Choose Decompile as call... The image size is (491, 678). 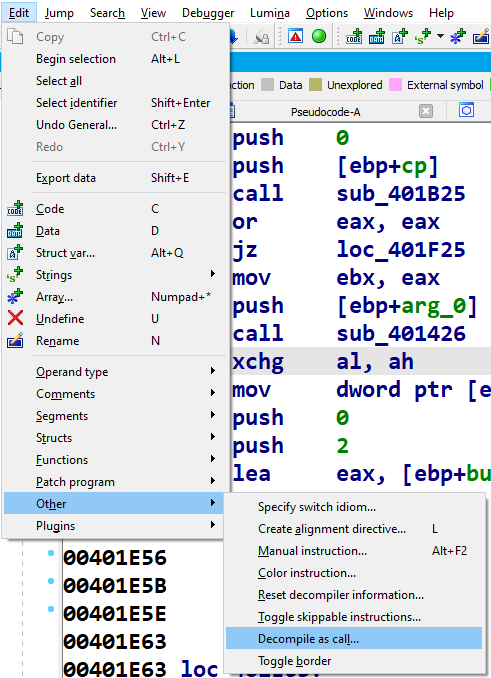[354, 639]
